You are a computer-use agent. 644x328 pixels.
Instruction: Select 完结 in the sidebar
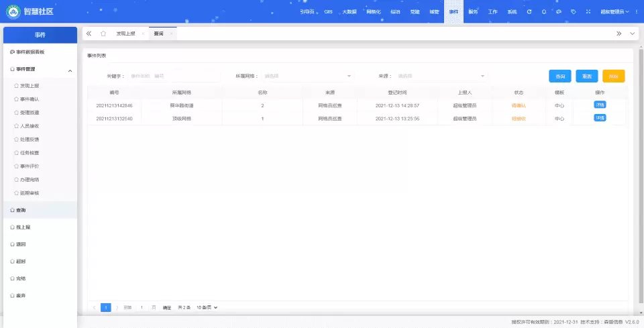click(x=40, y=278)
